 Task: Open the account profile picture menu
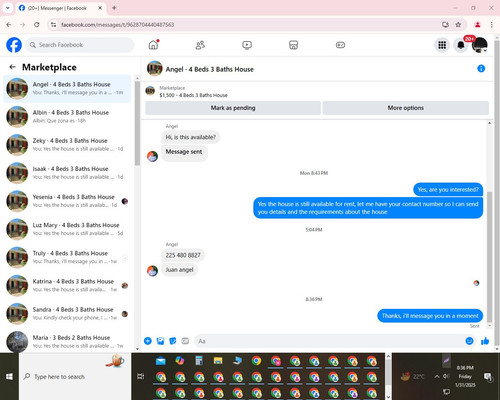click(480, 45)
